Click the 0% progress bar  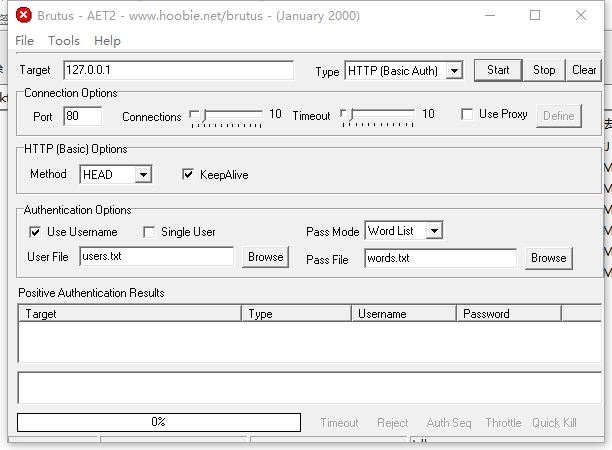click(159, 422)
